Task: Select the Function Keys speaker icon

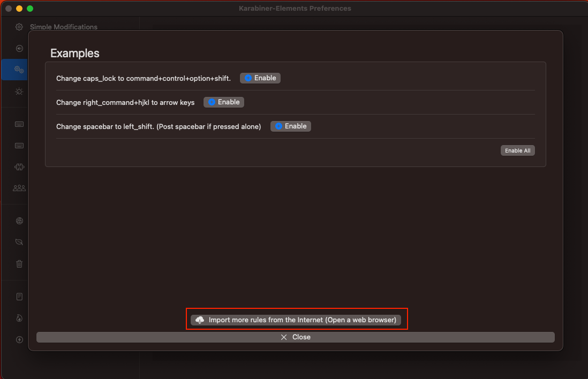Action: pyautogui.click(x=19, y=48)
